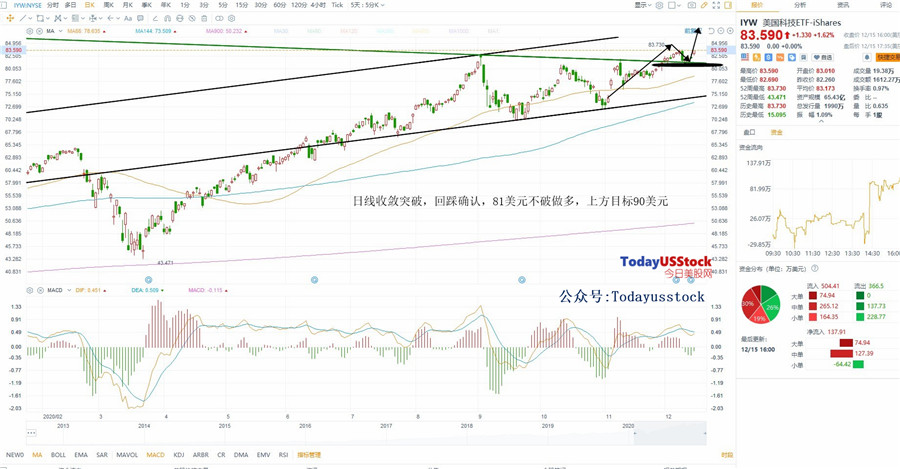Open the drawing toolbar settings gear

[231, 18]
